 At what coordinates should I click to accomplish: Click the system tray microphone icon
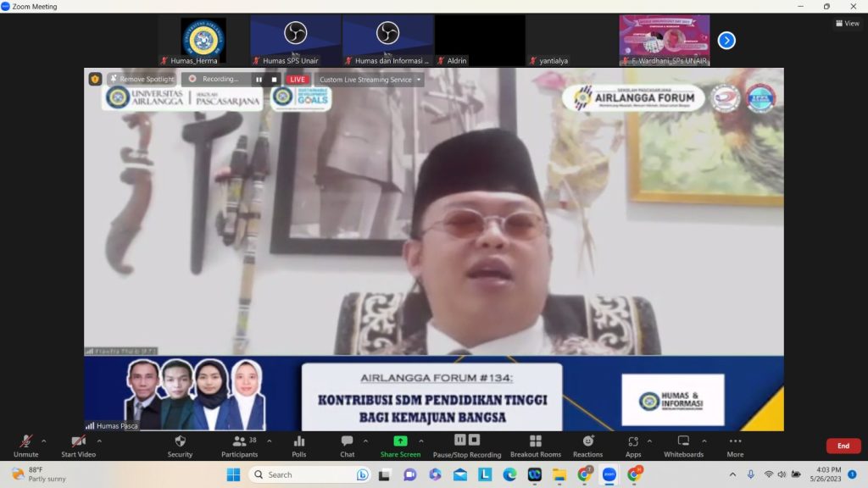pyautogui.click(x=751, y=474)
